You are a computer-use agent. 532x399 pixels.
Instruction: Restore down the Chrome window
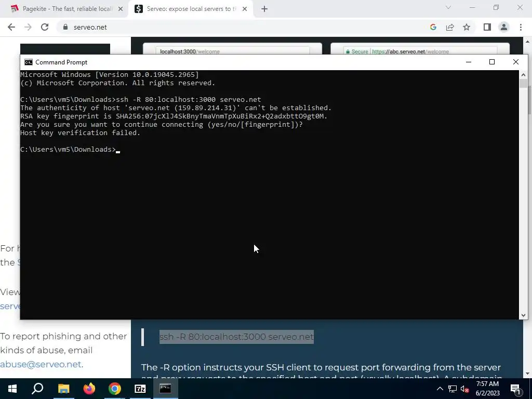click(496, 7)
